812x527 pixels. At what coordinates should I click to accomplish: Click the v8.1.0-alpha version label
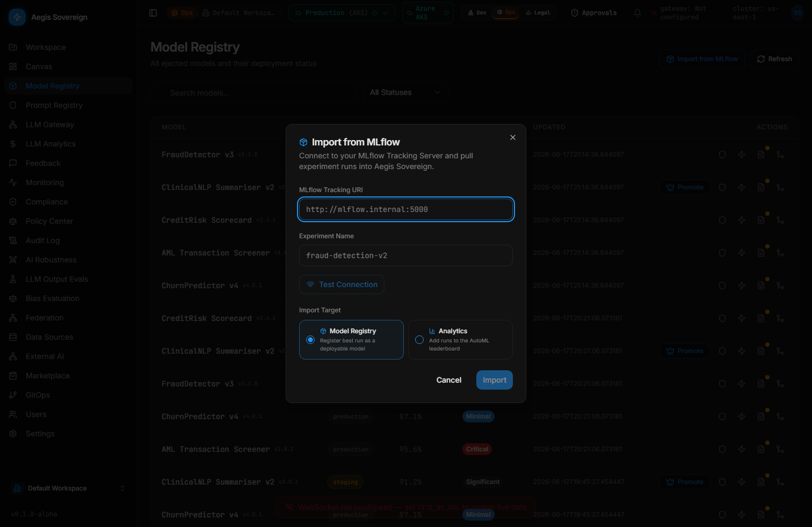[34, 514]
